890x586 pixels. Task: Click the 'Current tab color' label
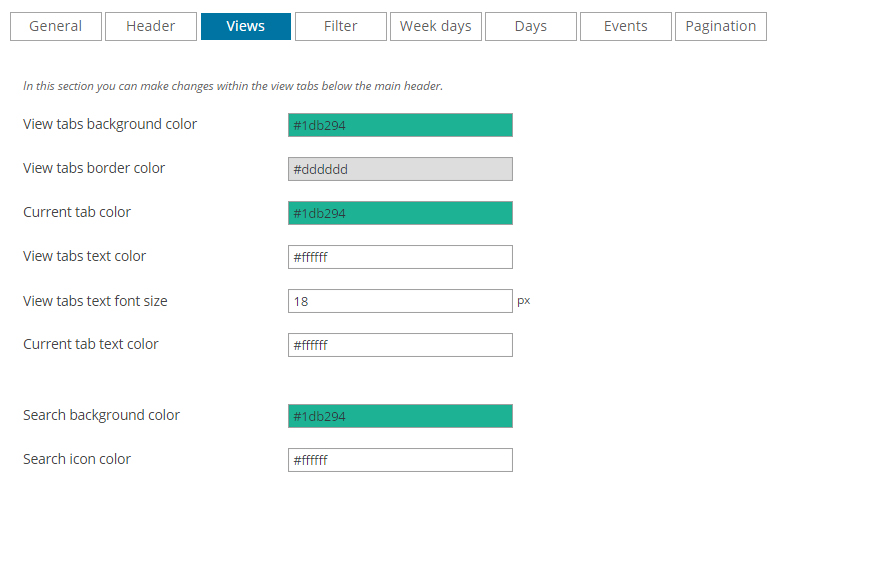(x=77, y=212)
